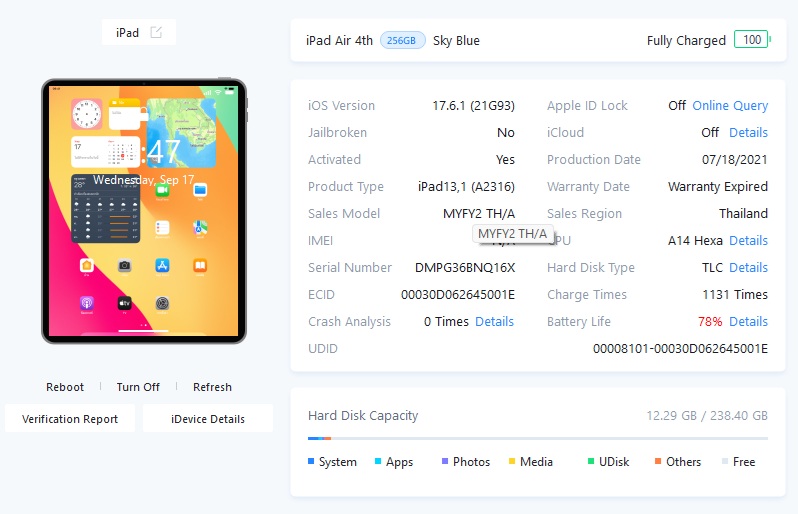Click the 256GB storage badge

click(x=402, y=40)
